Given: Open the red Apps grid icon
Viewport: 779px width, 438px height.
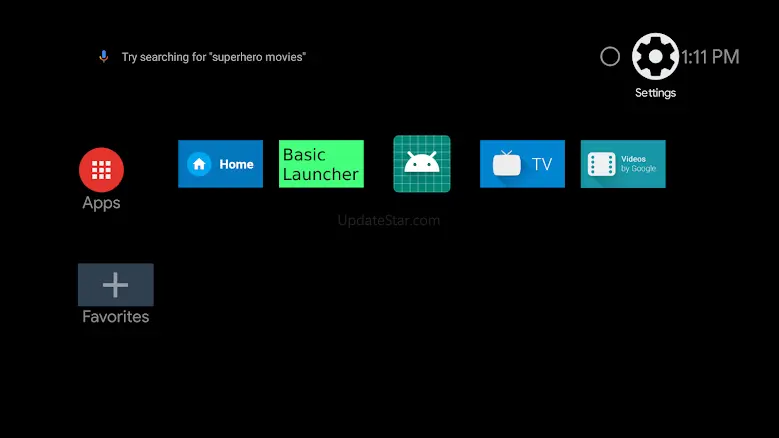Looking at the screenshot, I should [x=101, y=170].
